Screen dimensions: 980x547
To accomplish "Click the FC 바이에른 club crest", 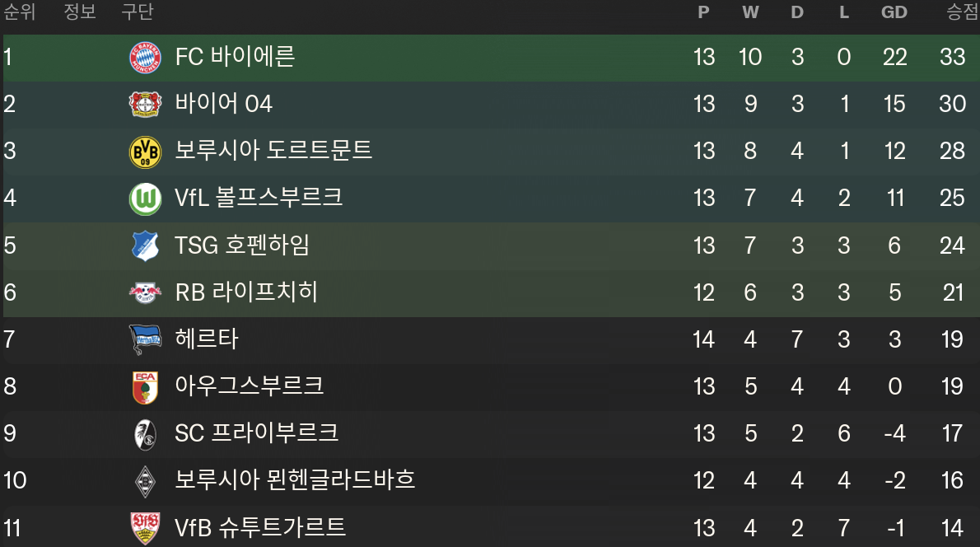I will click(145, 58).
